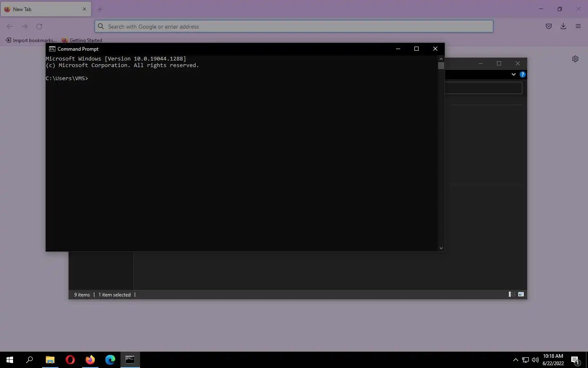Viewport: 588px width, 368px height.
Task: Close the Command Prompt window
Action: pos(435,49)
